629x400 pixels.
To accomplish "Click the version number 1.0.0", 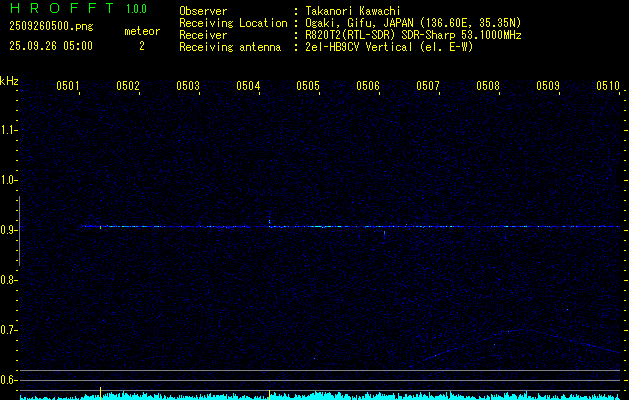I will [136, 8].
